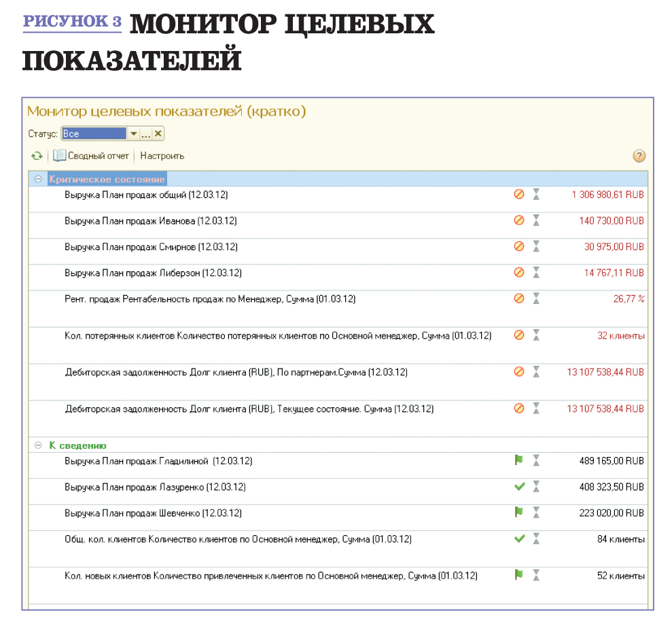Click hourglass icon in Рентабельность продаж row
Image resolution: width=672 pixels, height=631 pixels.
pyautogui.click(x=536, y=299)
